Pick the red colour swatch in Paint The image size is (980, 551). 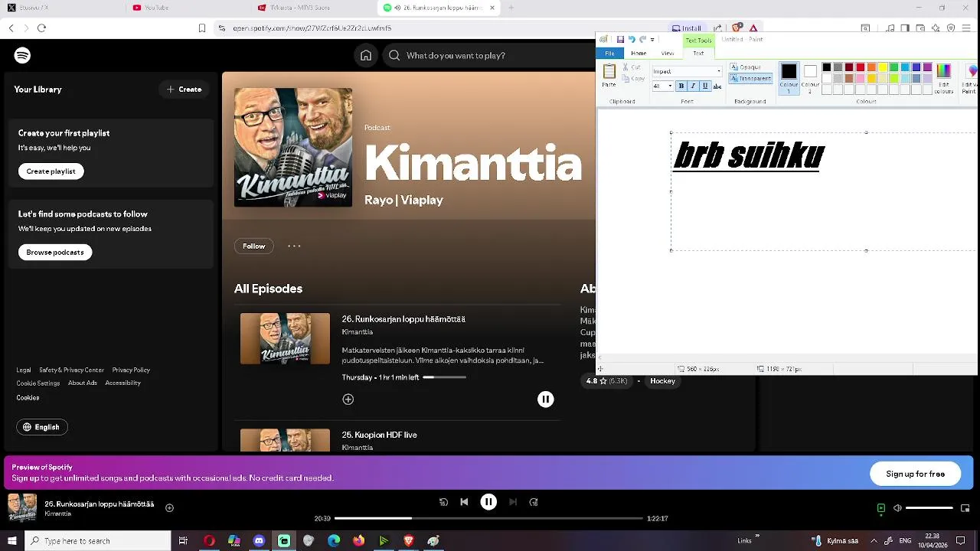860,67
